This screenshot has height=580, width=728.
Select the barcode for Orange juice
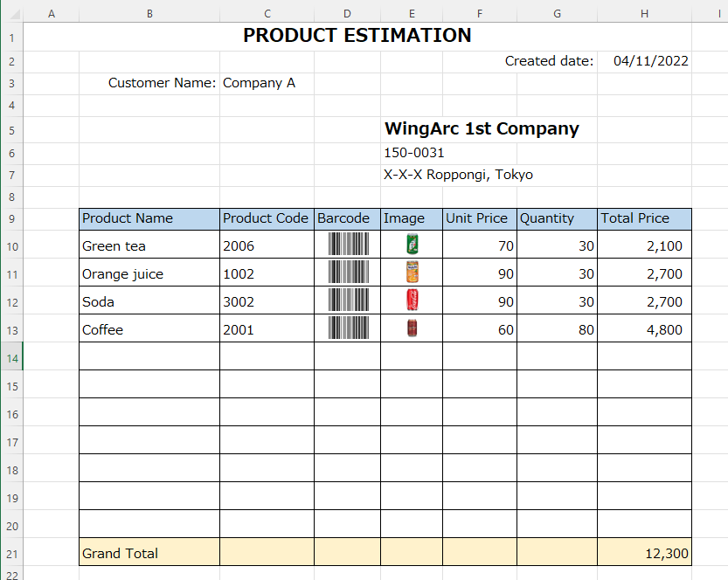348,273
